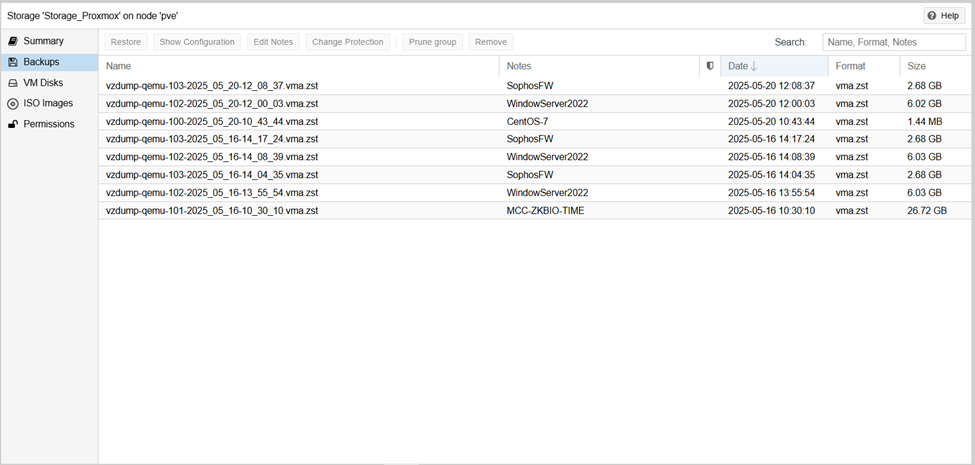
Task: Click the Backups floppy disk icon
Action: click(x=13, y=62)
